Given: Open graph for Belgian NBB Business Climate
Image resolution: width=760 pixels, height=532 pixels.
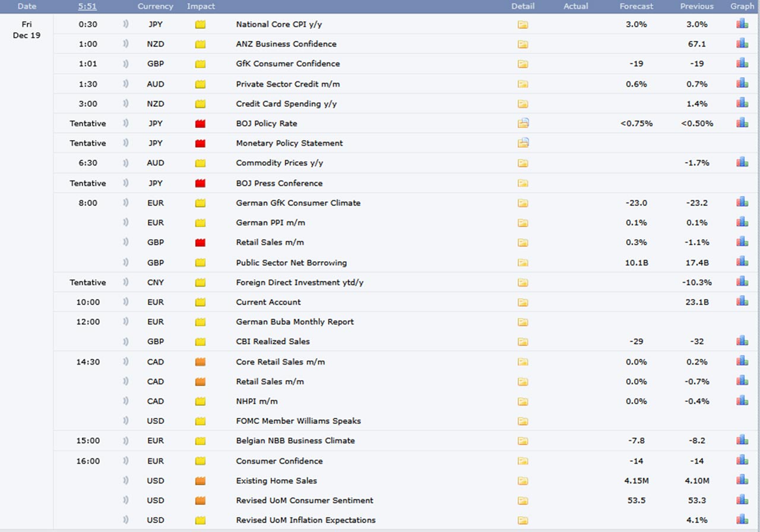Looking at the screenshot, I should pyautogui.click(x=742, y=440).
